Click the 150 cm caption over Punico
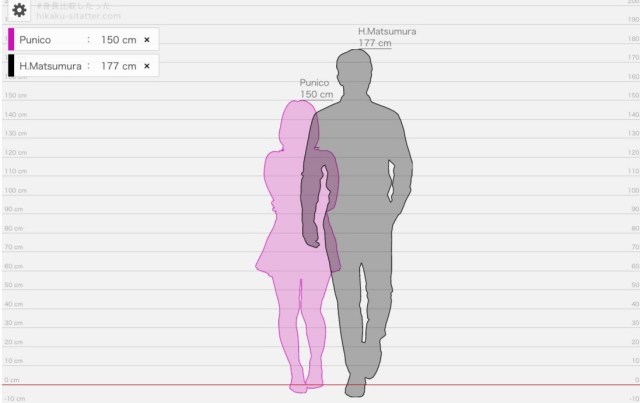 pos(316,94)
